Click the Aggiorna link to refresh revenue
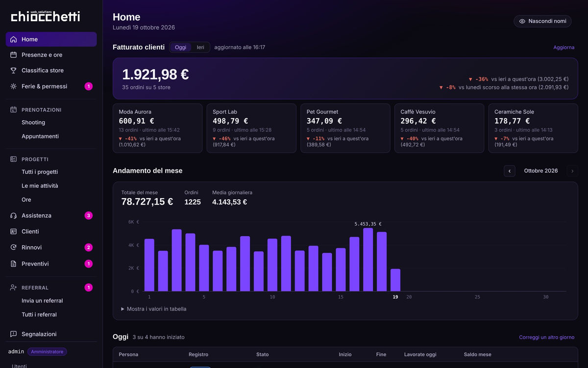Image resolution: width=588 pixels, height=368 pixels. click(x=563, y=48)
